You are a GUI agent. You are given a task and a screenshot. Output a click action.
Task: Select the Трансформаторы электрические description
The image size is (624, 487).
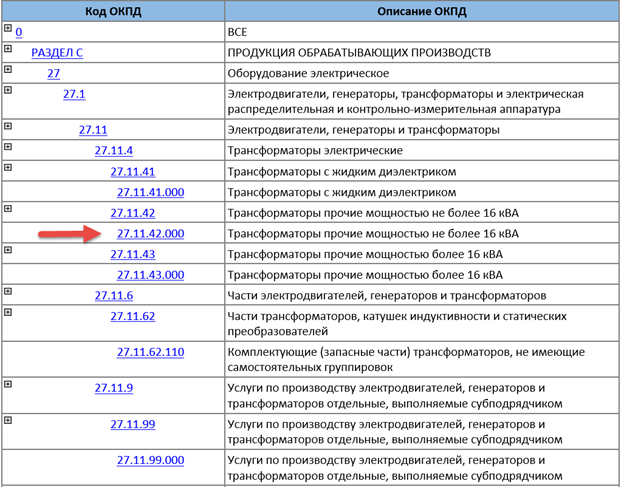point(422,151)
